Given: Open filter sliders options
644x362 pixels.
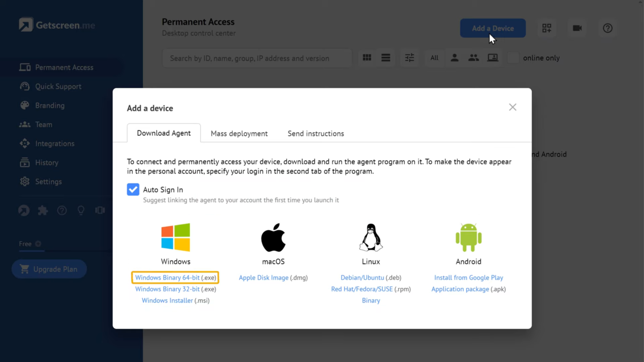Looking at the screenshot, I should tap(410, 58).
